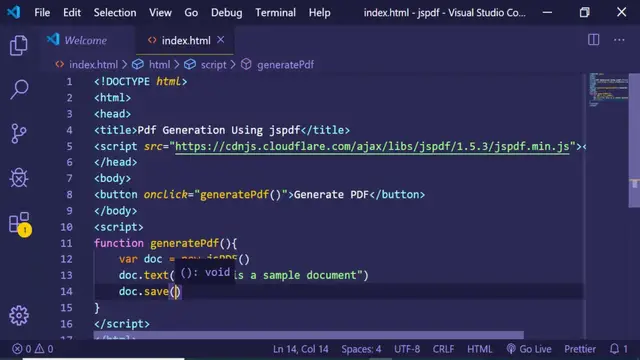The width and height of the screenshot is (640, 360).
Task: Click the vertical editor scrollbar
Action: point(634,141)
